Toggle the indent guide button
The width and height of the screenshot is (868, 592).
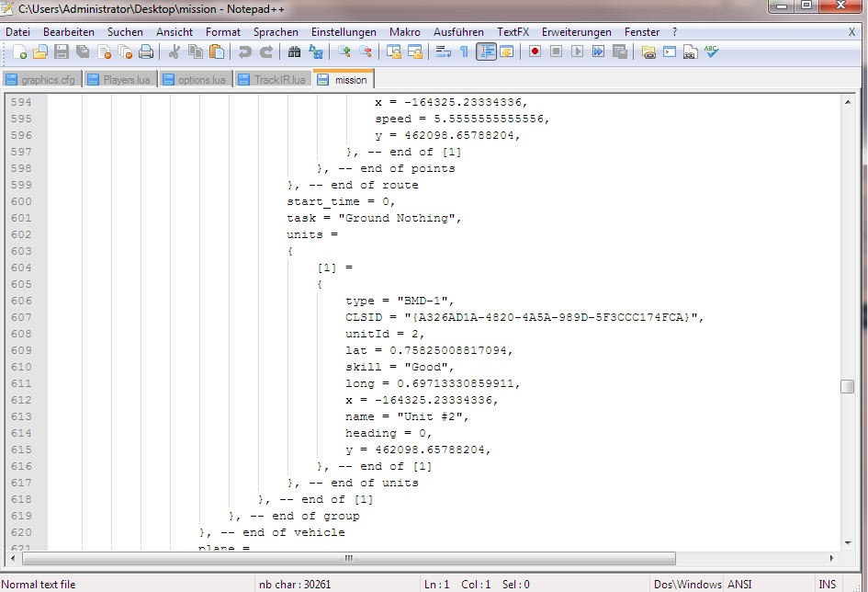click(x=486, y=52)
